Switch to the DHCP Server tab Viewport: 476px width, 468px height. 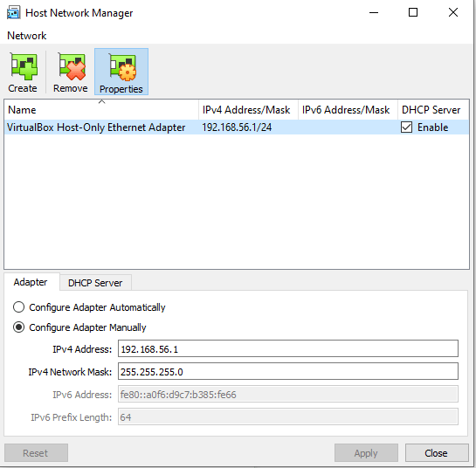coord(95,283)
